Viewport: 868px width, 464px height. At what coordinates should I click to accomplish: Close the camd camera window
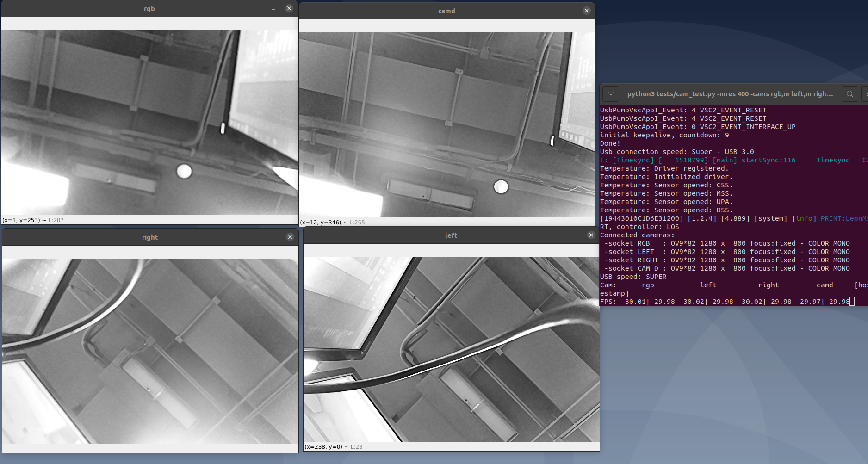tap(586, 11)
